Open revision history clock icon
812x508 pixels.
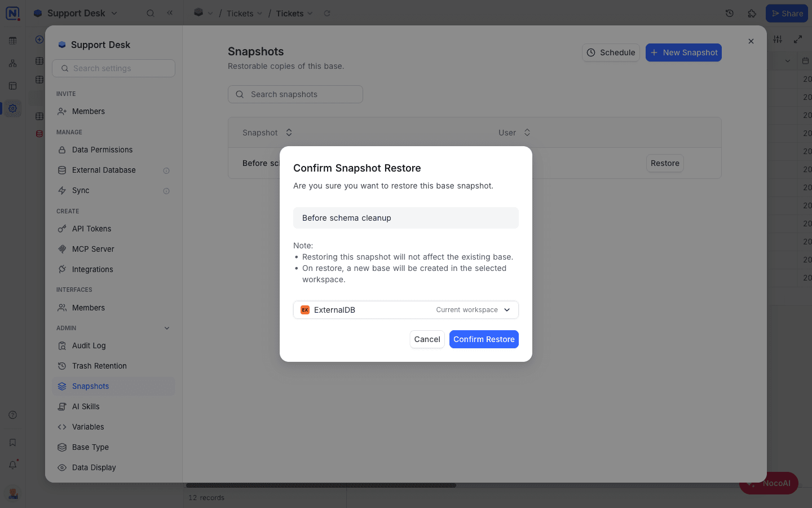[729, 13]
